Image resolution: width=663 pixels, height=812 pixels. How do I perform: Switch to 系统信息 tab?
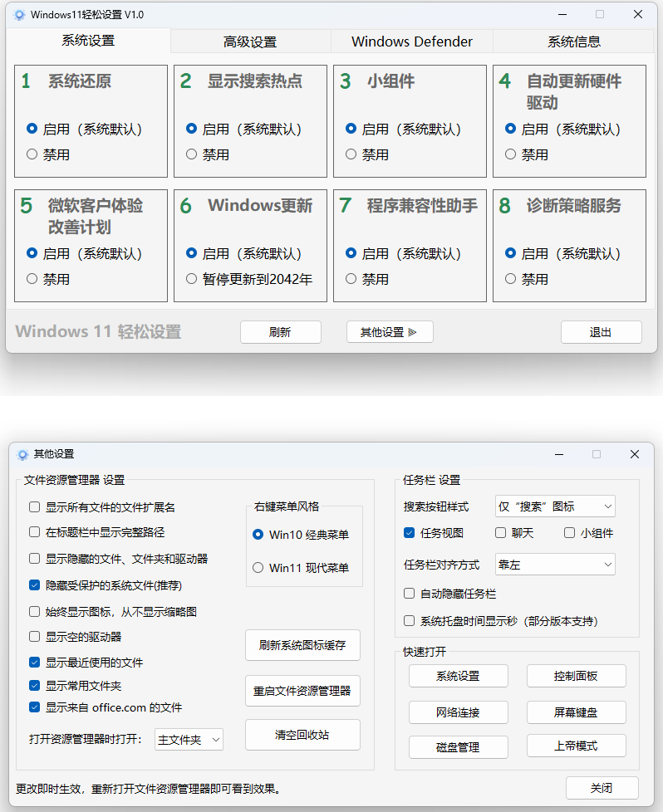574,42
